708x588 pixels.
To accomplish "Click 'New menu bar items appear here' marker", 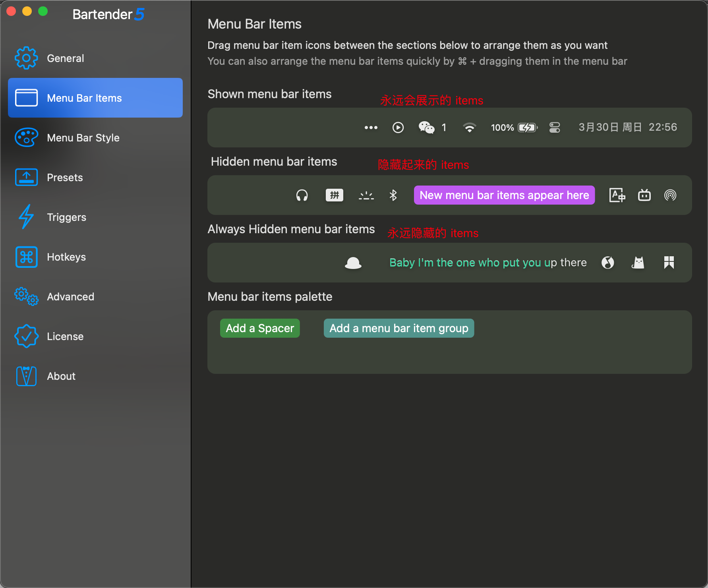I will click(x=504, y=195).
